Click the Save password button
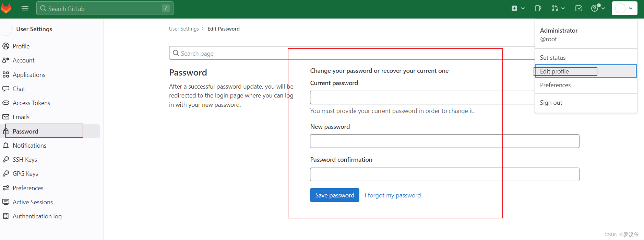This screenshot has height=240, width=644. tap(335, 195)
